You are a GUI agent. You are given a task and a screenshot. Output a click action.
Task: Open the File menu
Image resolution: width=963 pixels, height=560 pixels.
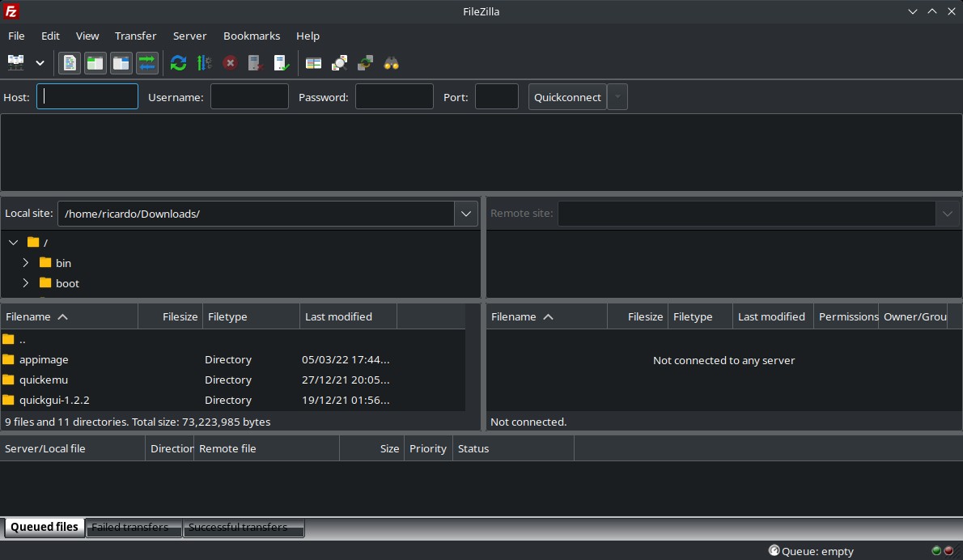coord(16,36)
